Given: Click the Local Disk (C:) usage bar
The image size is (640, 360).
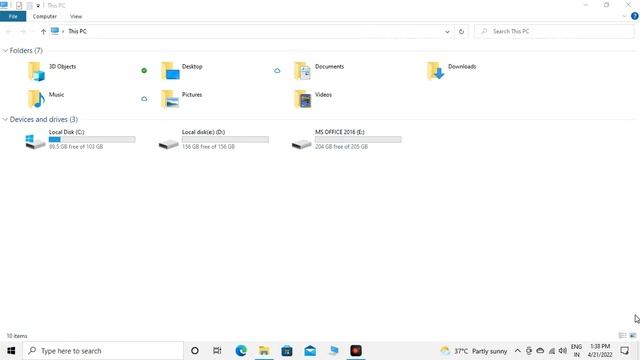Looking at the screenshot, I should tap(92, 140).
